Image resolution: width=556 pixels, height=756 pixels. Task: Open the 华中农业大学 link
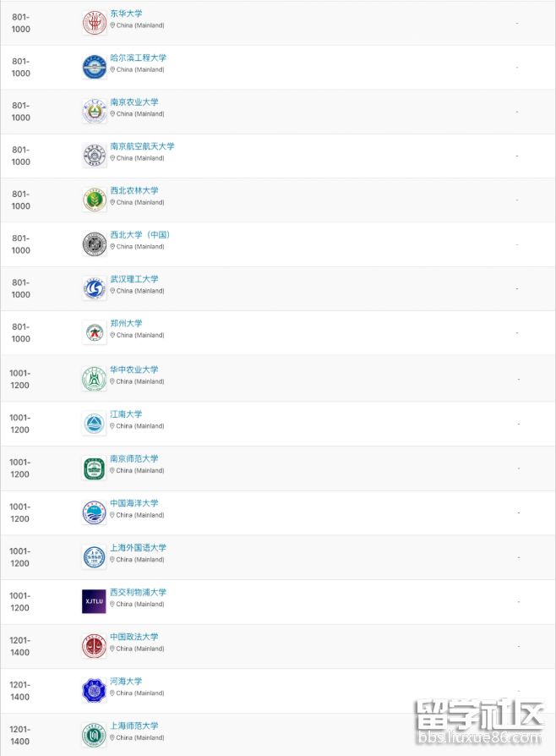[134, 370]
